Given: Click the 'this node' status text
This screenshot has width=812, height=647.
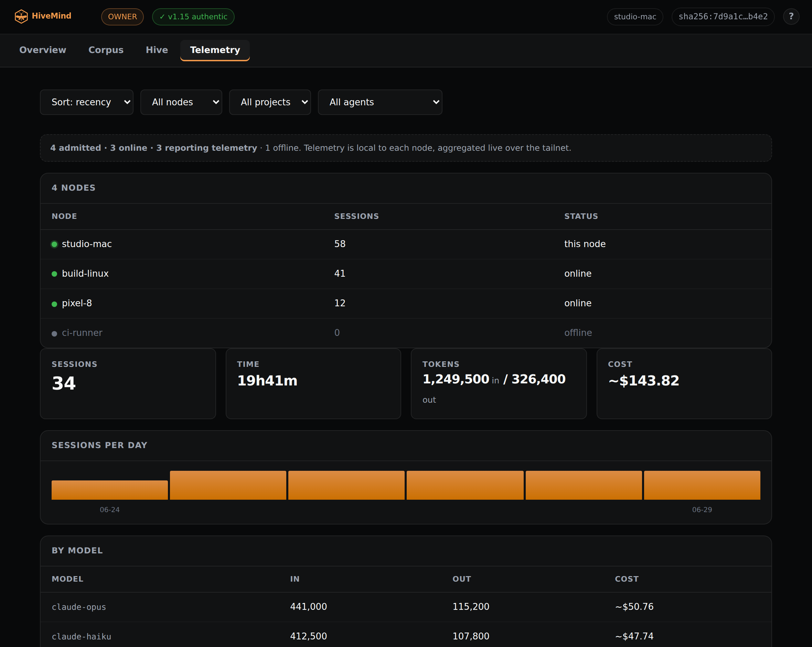Looking at the screenshot, I should click(585, 244).
